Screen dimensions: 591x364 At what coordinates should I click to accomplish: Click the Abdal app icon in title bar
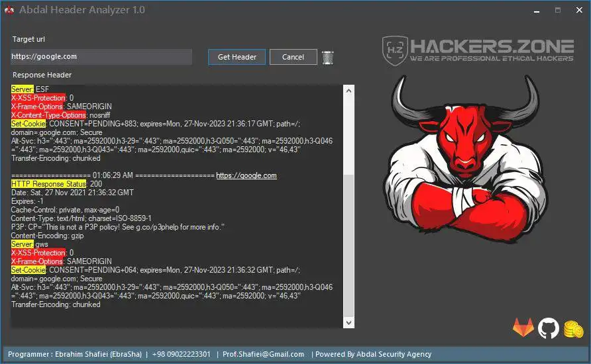[x=9, y=10]
